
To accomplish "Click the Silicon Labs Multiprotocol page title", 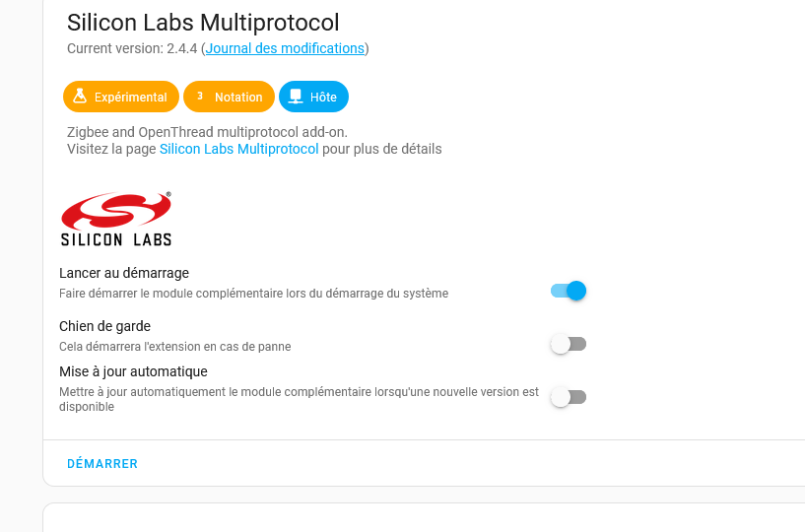I will pyautogui.click(x=203, y=22).
